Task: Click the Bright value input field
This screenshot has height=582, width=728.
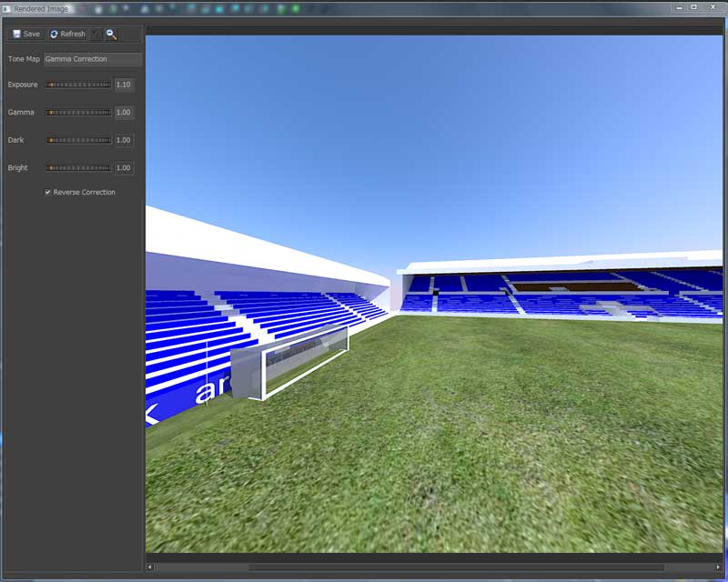Action: click(x=124, y=167)
